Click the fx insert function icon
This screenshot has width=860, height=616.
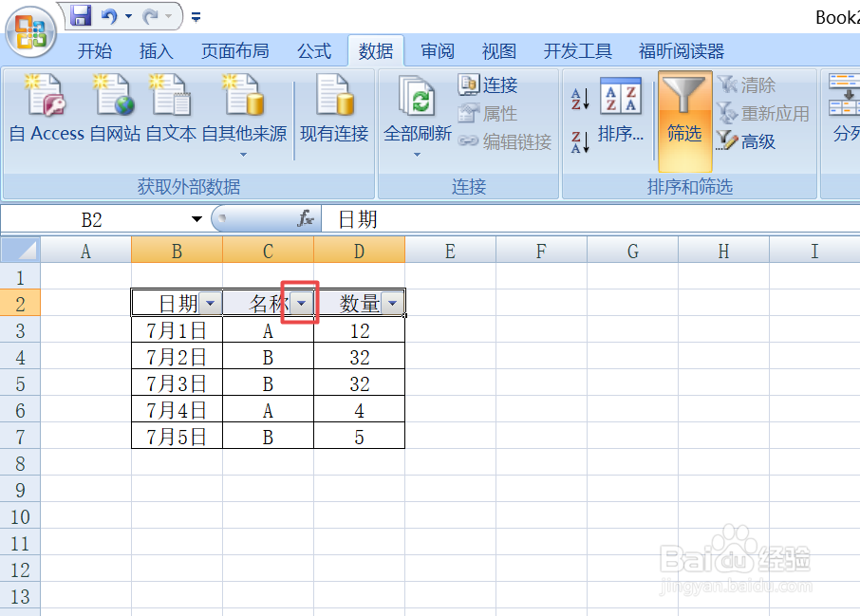click(x=306, y=219)
